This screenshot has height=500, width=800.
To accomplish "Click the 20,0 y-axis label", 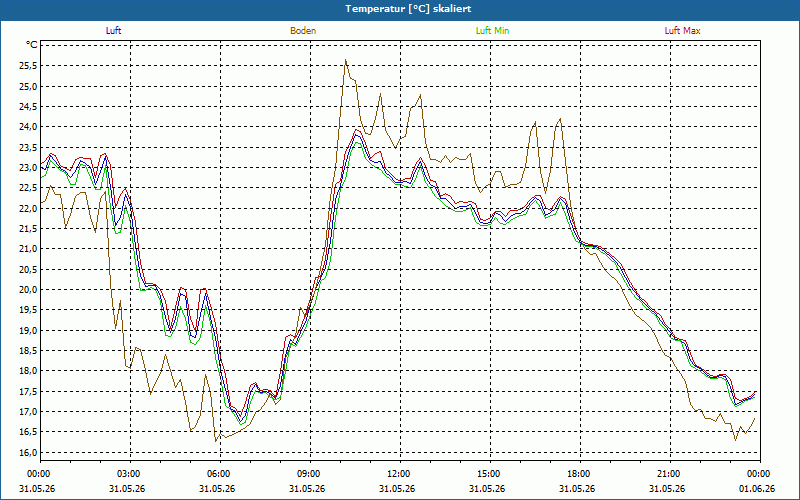I will pos(28,289).
